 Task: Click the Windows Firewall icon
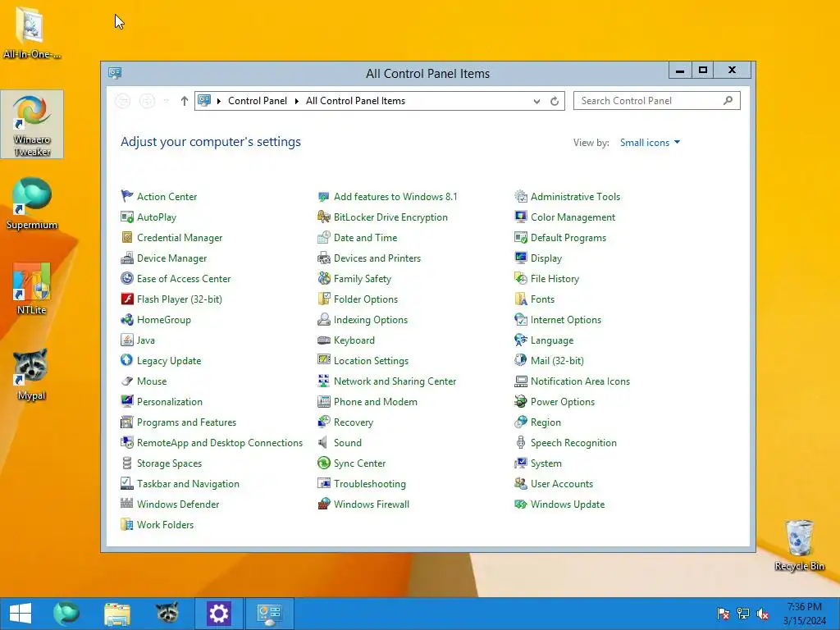click(323, 504)
